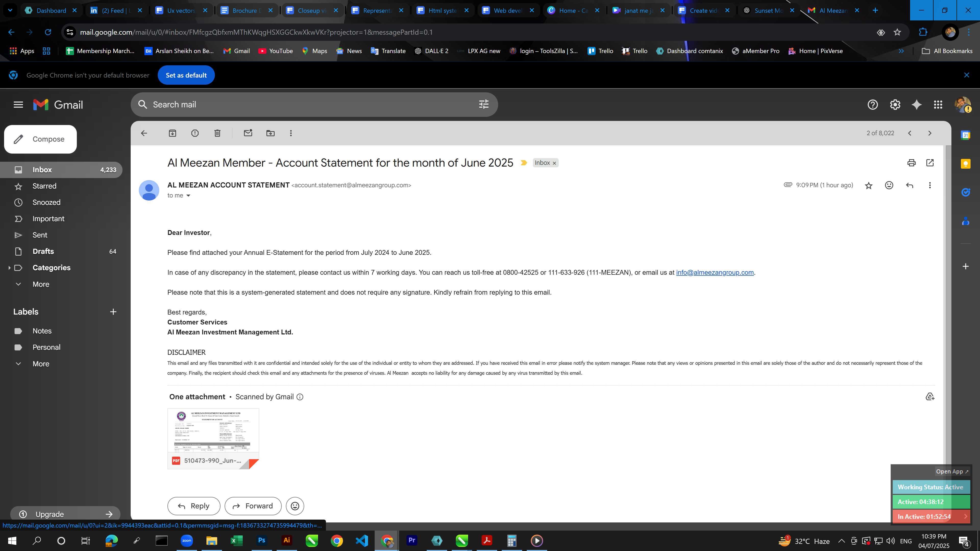Screen dimensions: 980x551
Task: Open Google Keep in side panel
Action: [x=965, y=164]
